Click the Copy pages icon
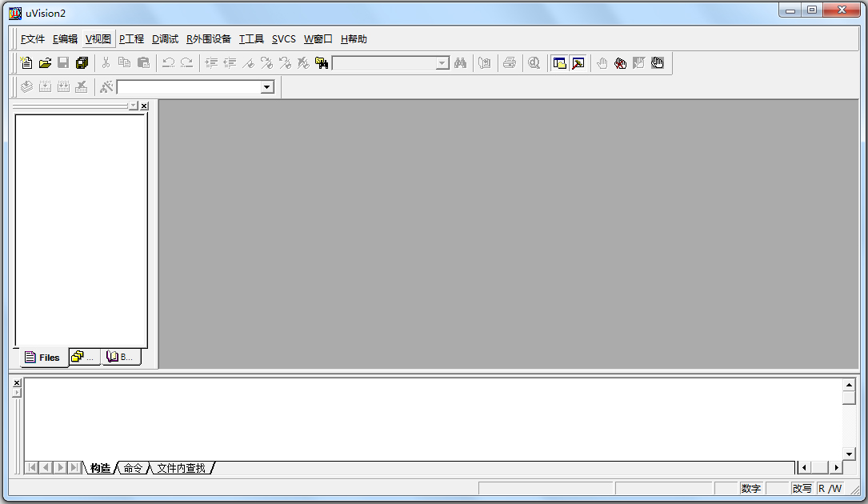 125,63
